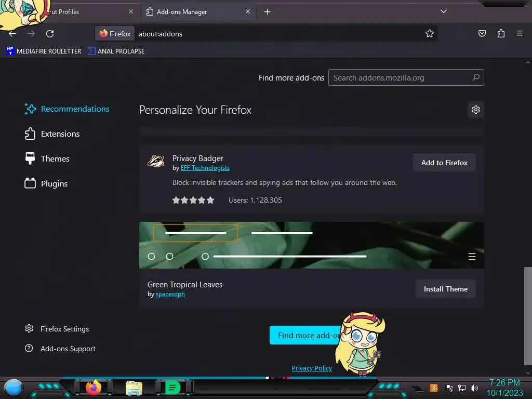Click the Users: 1,128,305 count text
The height and width of the screenshot is (399, 532).
coord(255,200)
